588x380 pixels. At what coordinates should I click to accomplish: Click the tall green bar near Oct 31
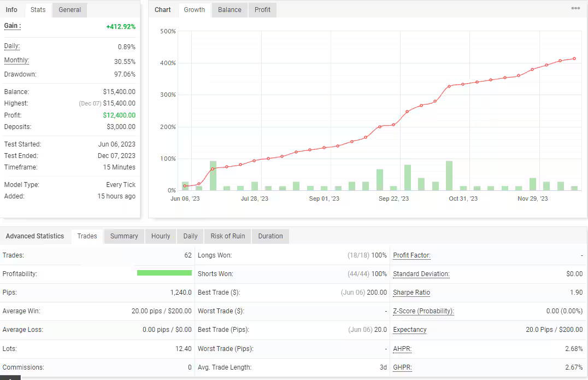(449, 176)
